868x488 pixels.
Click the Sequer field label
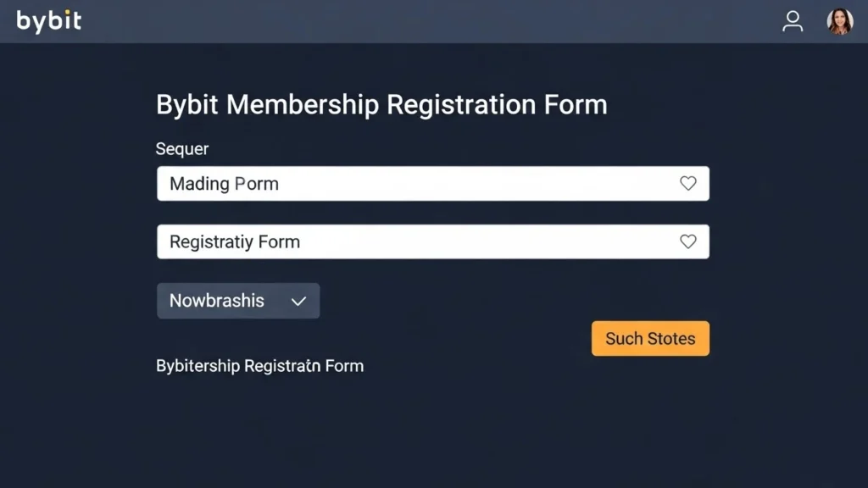pyautogui.click(x=182, y=149)
